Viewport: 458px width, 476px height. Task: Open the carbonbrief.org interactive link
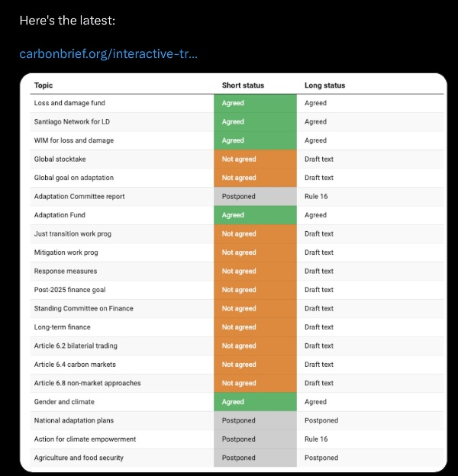coord(108,54)
